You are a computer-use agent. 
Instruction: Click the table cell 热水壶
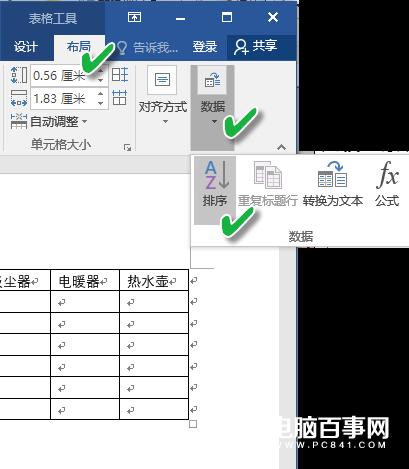point(154,281)
